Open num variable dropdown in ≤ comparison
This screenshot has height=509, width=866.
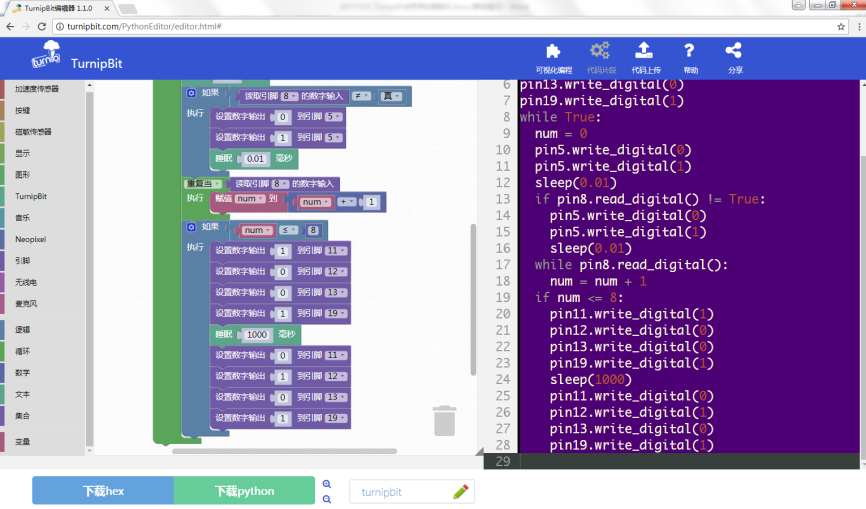(258, 230)
